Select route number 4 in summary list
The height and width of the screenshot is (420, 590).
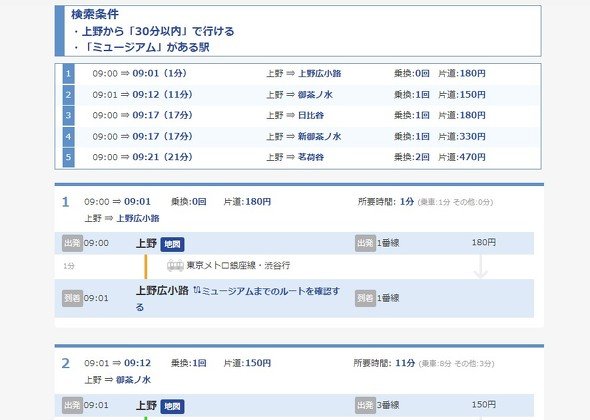(x=68, y=136)
